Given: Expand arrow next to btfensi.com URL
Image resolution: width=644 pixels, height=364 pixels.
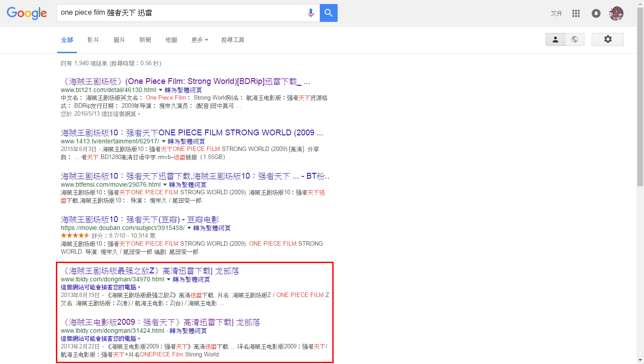Looking at the screenshot, I should click(165, 184).
